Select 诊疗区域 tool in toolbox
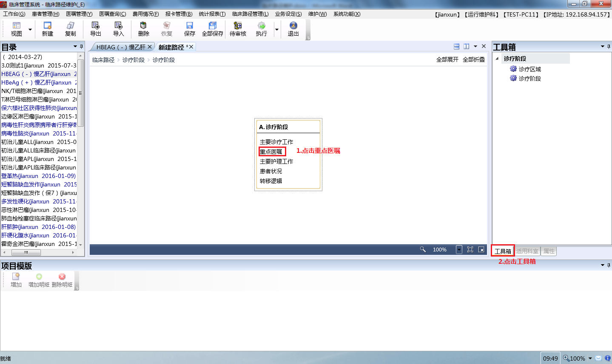This screenshot has height=364, width=612. 525,69
